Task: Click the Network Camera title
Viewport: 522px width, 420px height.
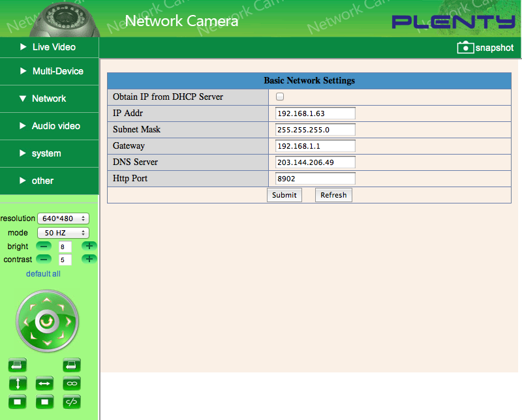Action: click(x=182, y=21)
